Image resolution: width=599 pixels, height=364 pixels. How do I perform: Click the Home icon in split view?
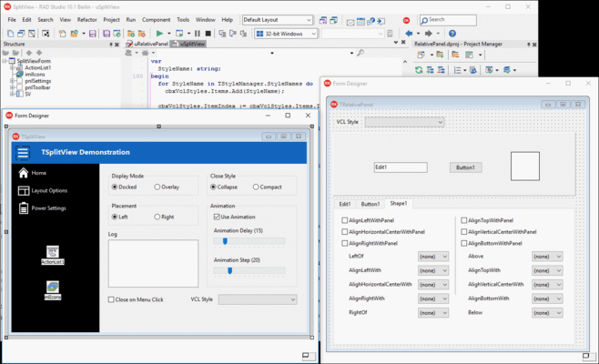tap(24, 173)
